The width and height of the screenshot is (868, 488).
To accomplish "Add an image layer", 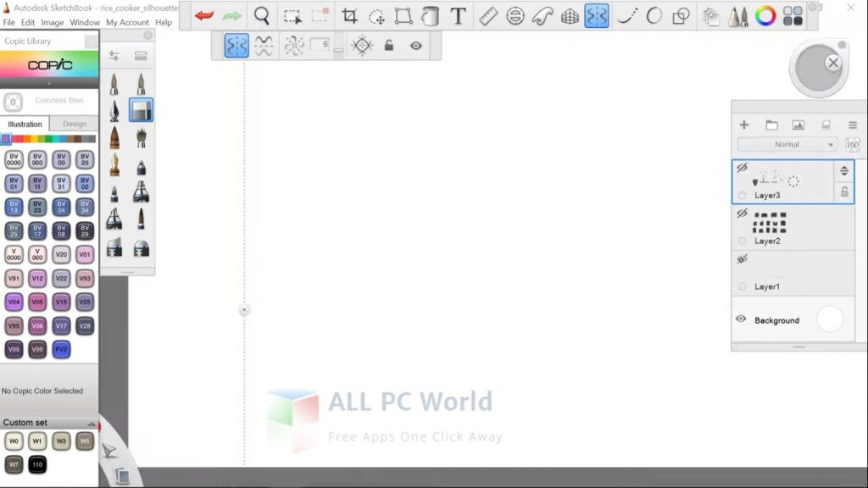I will 798,125.
